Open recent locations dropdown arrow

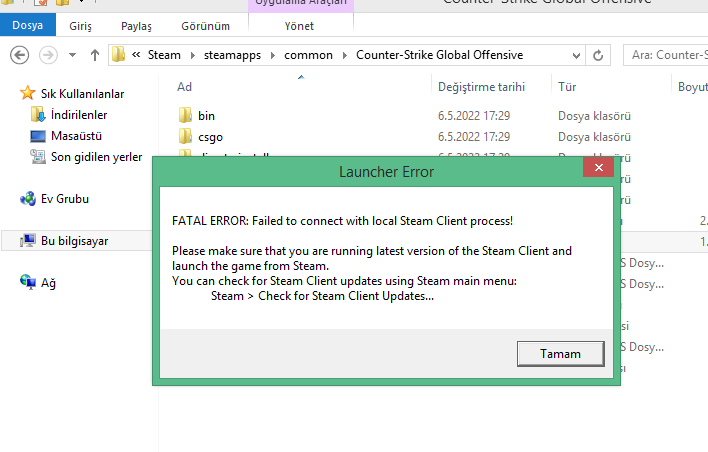click(72, 56)
